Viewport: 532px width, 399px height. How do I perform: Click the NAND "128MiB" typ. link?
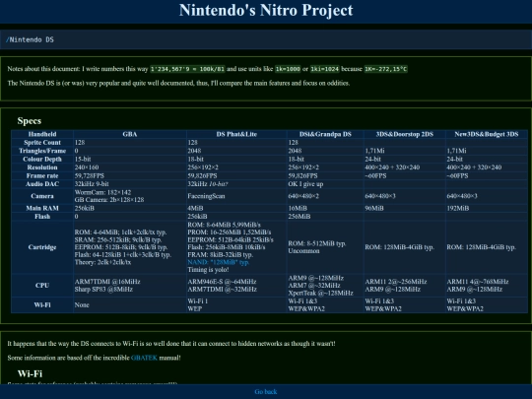pyautogui.click(x=218, y=262)
